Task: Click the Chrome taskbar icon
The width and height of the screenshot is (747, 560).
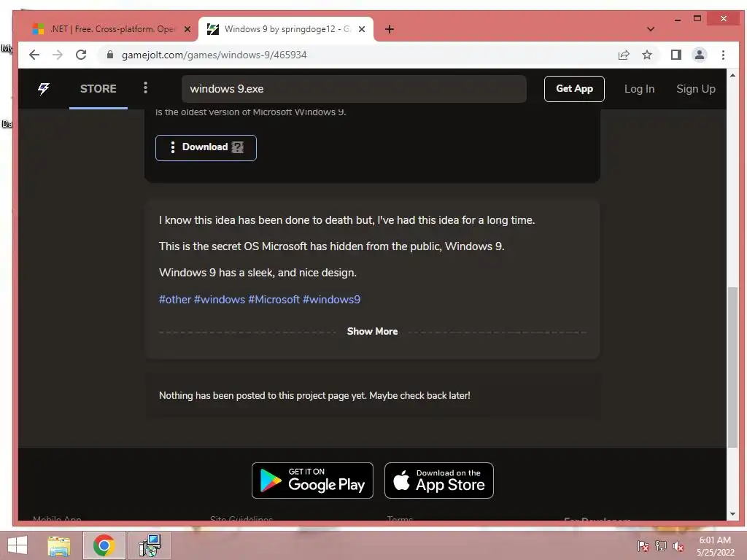Action: pos(104,545)
